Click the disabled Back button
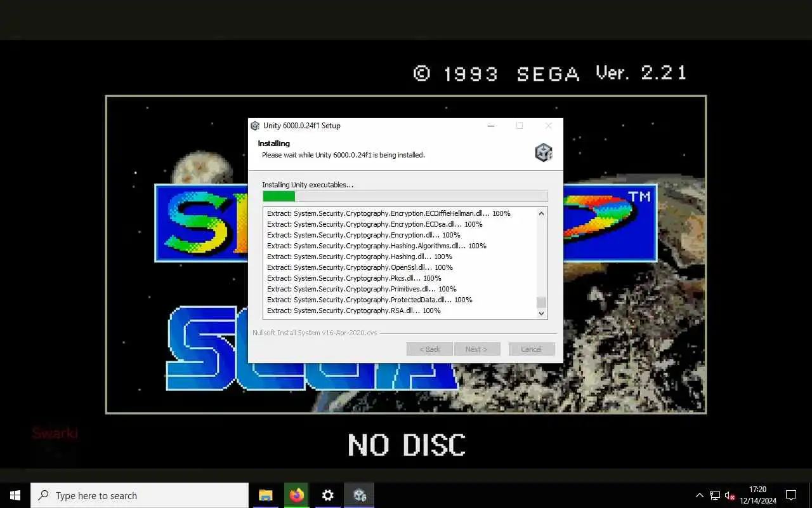This screenshot has width=812, height=508. (429, 349)
